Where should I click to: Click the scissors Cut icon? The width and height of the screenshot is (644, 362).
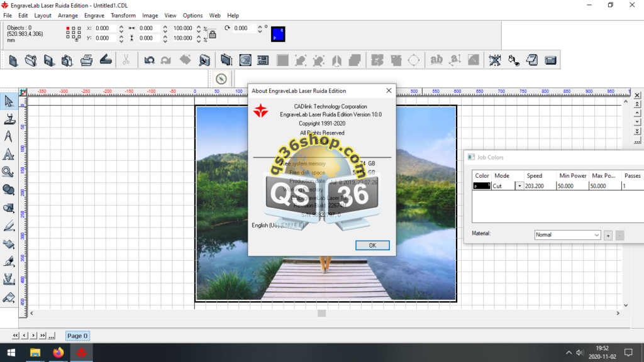(x=126, y=60)
